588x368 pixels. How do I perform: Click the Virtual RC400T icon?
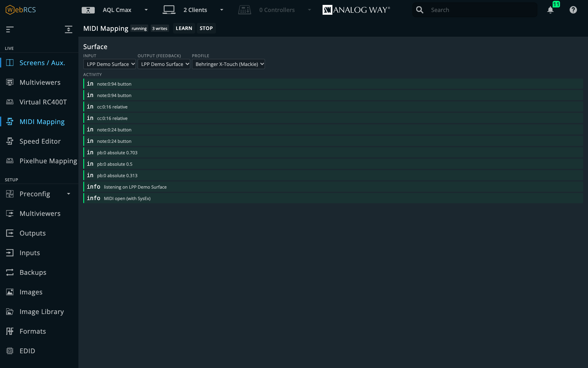[10, 102]
